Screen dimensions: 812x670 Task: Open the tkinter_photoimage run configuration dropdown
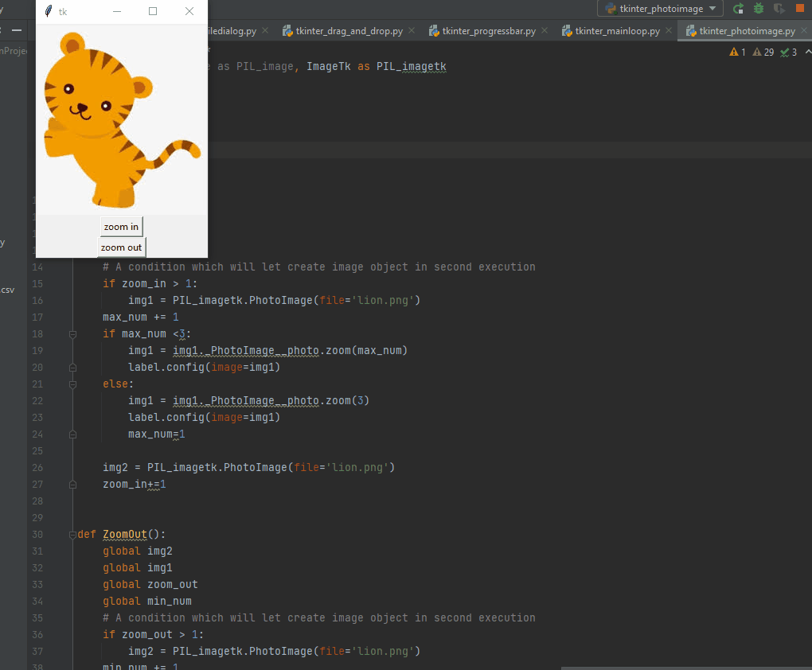click(x=660, y=9)
